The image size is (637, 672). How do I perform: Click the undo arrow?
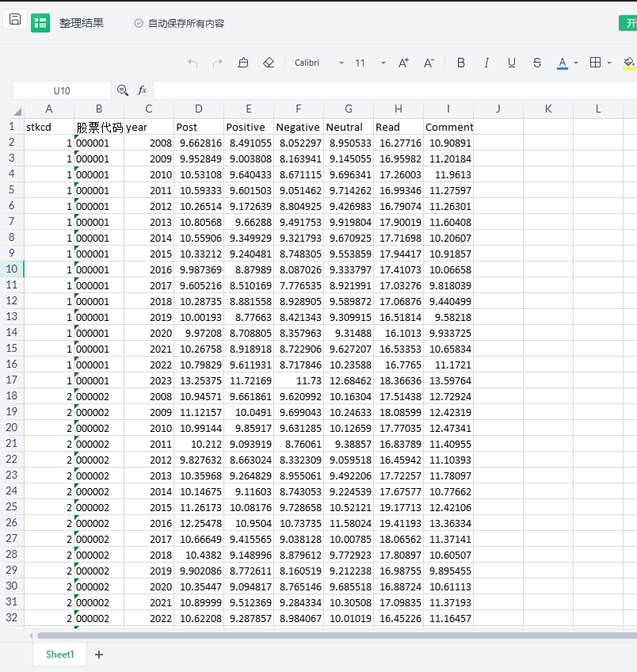click(x=193, y=63)
